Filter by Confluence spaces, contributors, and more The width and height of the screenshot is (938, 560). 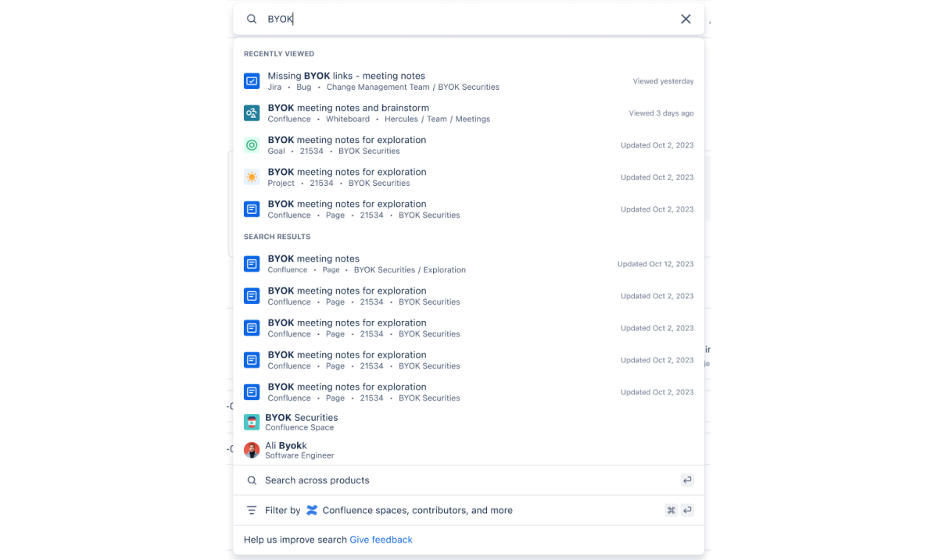[x=469, y=510]
